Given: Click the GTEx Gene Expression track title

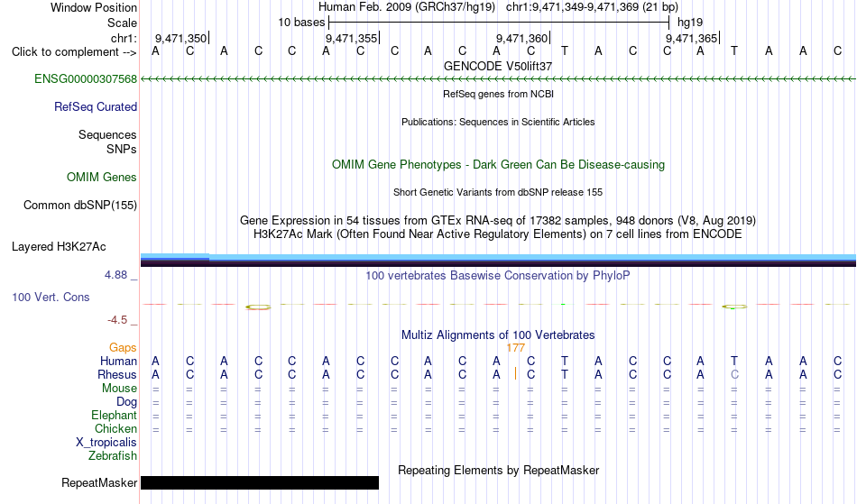Looking at the screenshot, I should (498, 221).
